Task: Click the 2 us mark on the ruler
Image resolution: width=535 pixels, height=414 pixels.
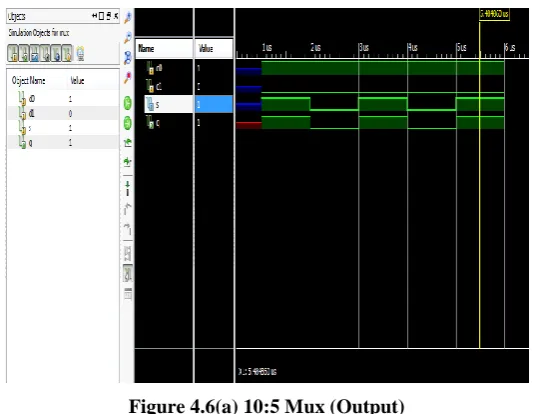Action: [316, 48]
